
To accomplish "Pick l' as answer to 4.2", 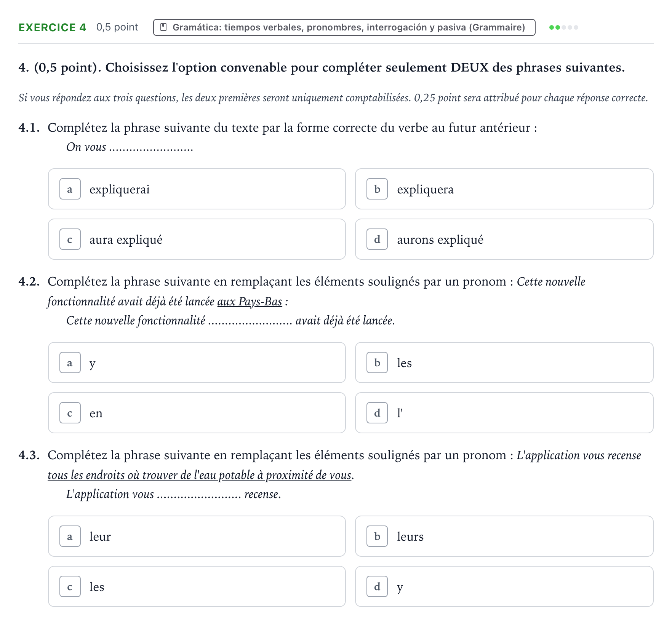I will tap(504, 413).
